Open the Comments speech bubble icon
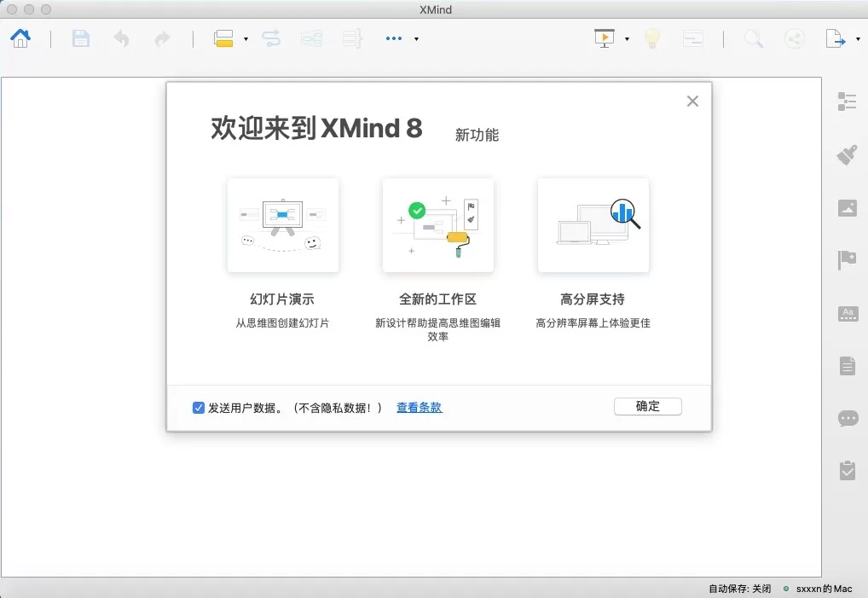 coord(848,418)
